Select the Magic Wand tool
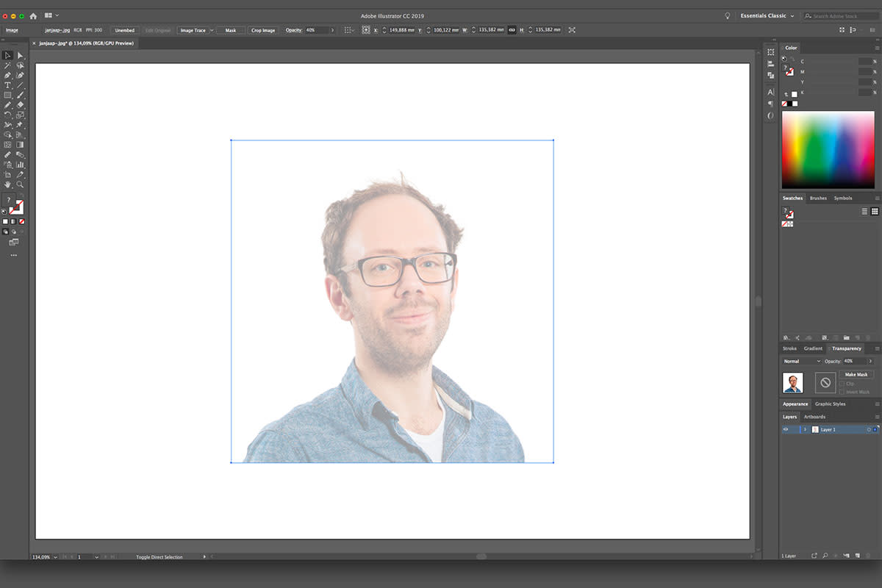 point(7,65)
